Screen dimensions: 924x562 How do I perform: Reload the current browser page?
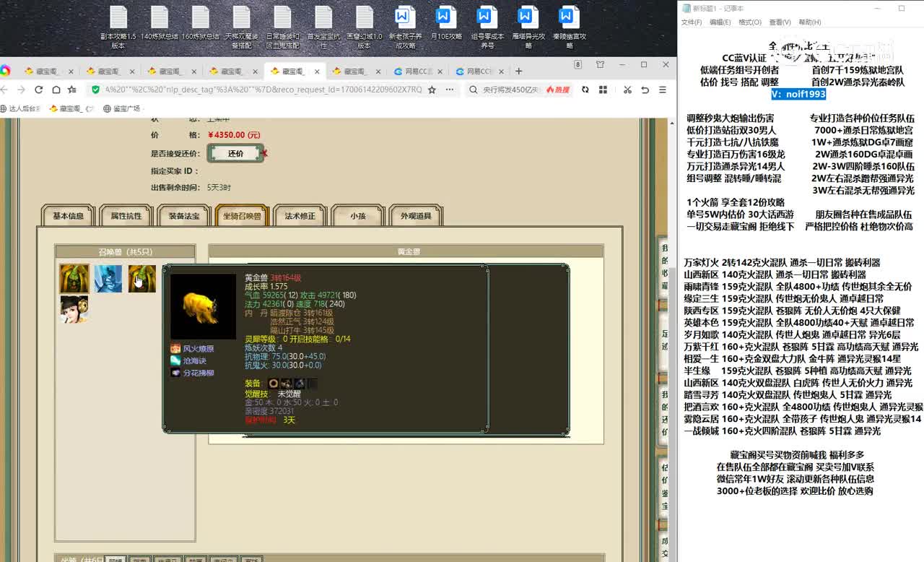click(x=38, y=90)
